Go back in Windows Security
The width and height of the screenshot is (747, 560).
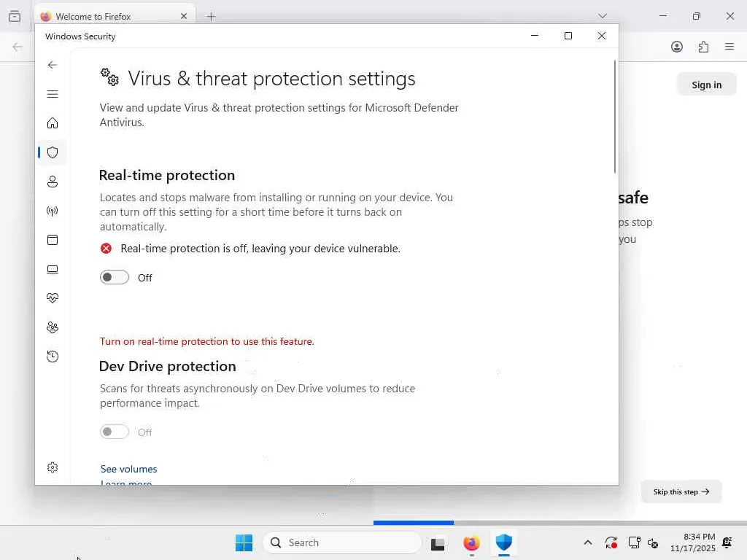(53, 65)
